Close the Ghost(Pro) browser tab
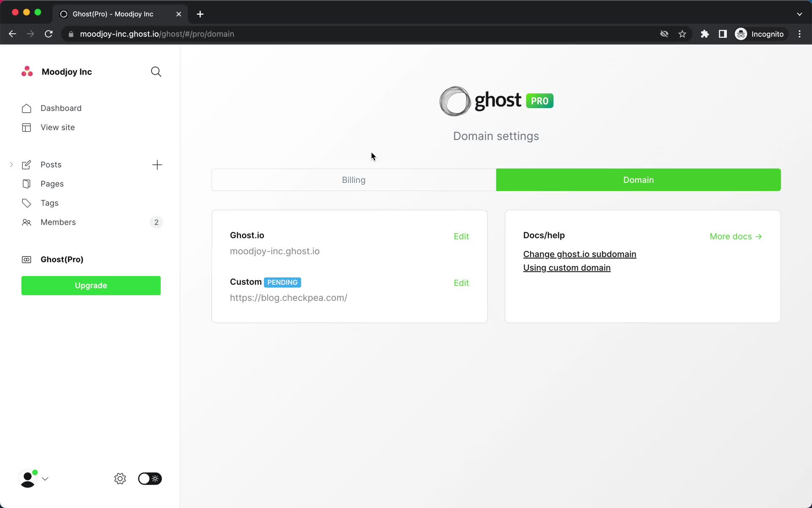This screenshot has height=508, width=812. click(178, 14)
